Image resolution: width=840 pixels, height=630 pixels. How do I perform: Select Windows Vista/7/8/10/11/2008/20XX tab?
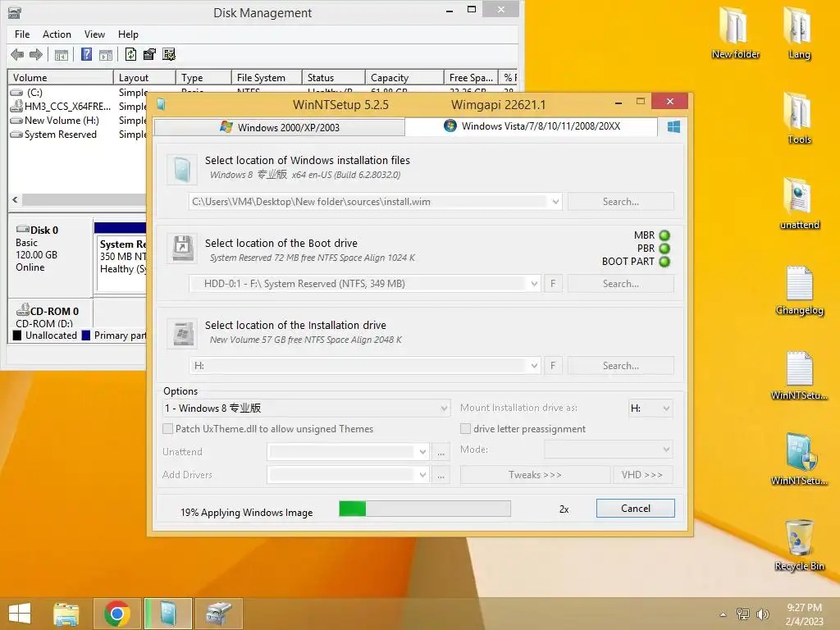532,126
